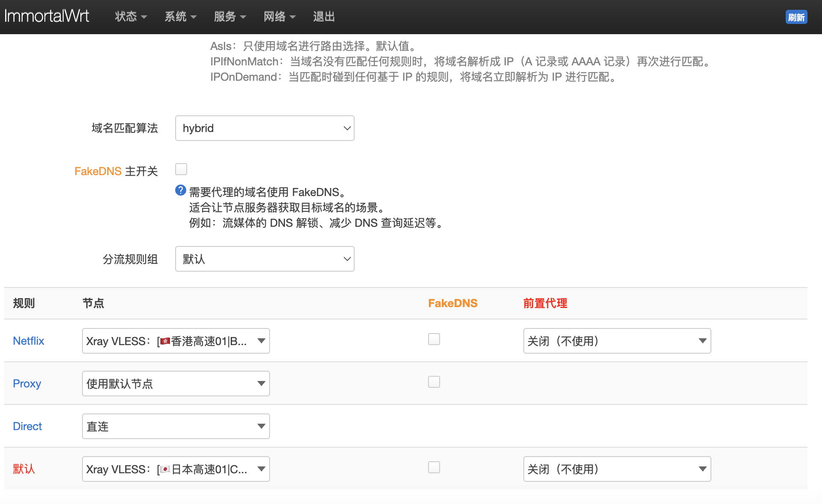Open the 服务 menu
Image resolution: width=822 pixels, height=504 pixels.
pyautogui.click(x=230, y=17)
